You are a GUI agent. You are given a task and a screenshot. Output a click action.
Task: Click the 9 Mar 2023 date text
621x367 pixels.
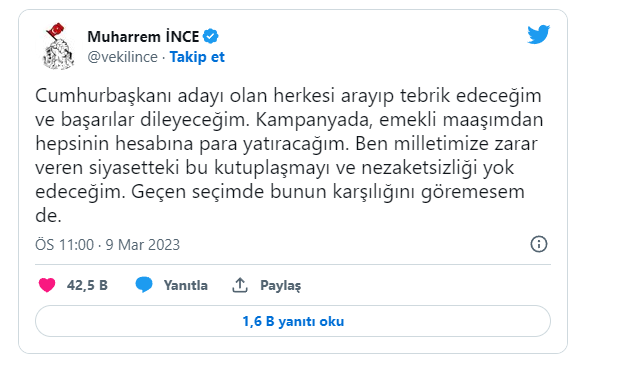tap(143, 245)
